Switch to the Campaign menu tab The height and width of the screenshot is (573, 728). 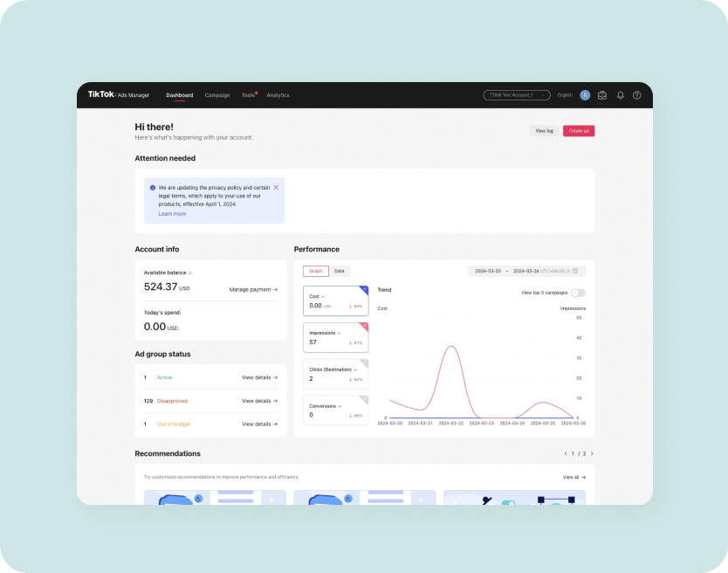pos(217,95)
